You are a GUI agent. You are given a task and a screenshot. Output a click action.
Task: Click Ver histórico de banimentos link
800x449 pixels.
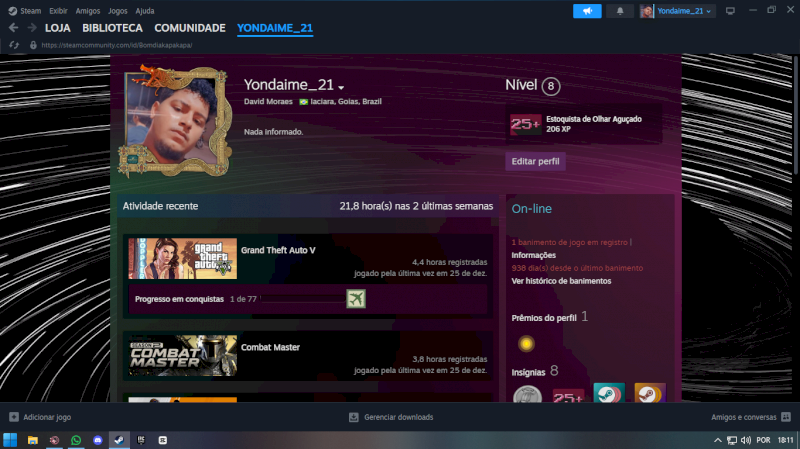[x=561, y=281]
